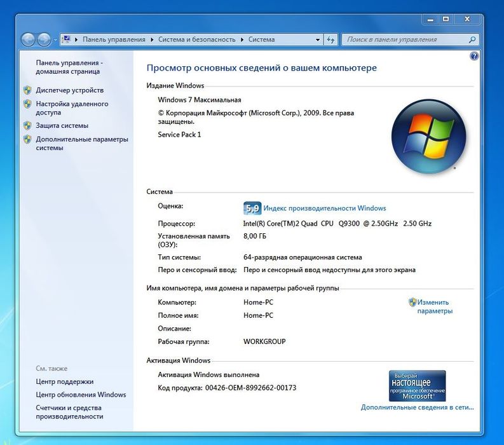Image resolution: width=504 pixels, height=445 pixels.
Task: Open 'Центр обновления Windows' link
Action: click(81, 395)
